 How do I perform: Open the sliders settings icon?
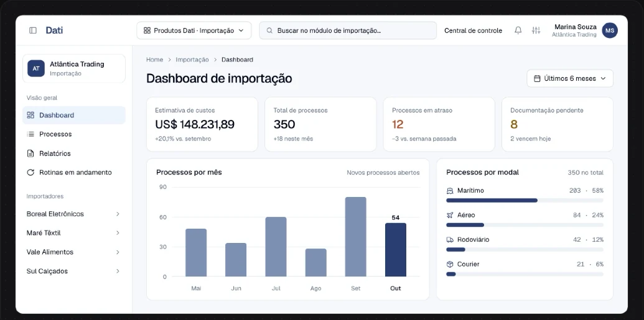tap(536, 30)
